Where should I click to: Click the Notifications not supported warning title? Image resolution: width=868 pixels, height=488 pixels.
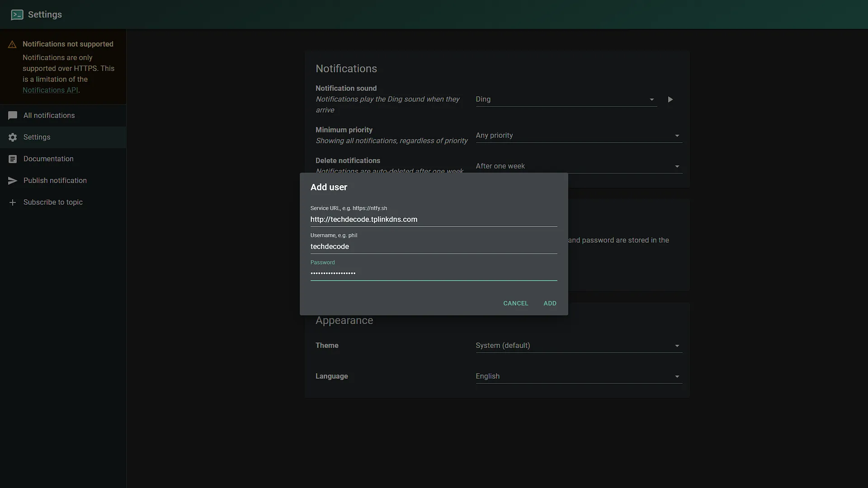pos(68,44)
